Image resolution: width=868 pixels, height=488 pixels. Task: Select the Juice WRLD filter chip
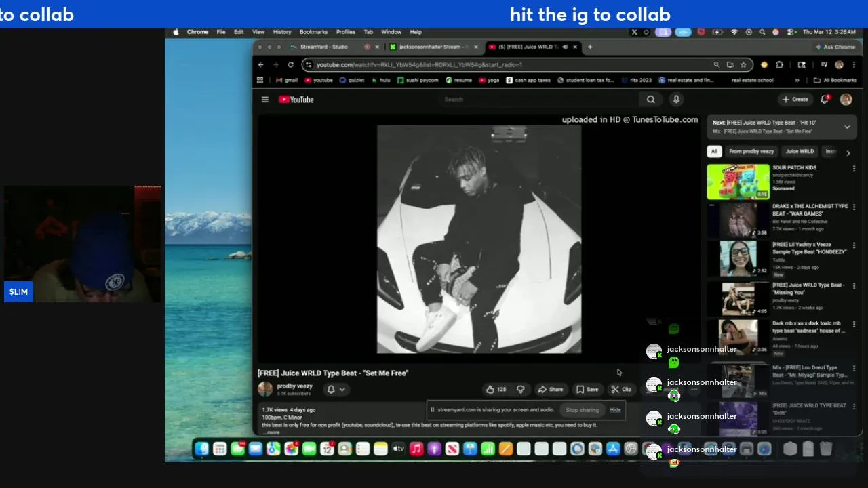click(x=800, y=151)
